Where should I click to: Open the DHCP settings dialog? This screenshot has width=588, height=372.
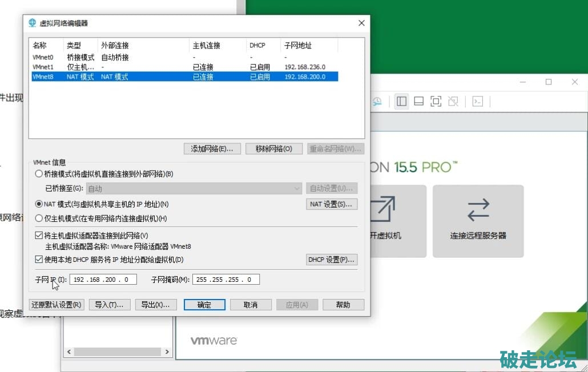pyautogui.click(x=332, y=260)
